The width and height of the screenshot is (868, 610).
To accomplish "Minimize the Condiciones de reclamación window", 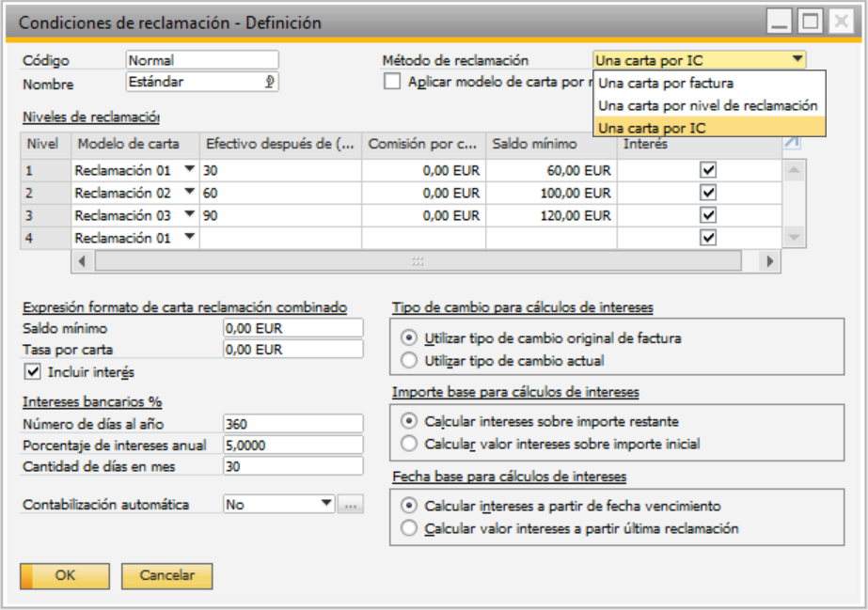I will (780, 23).
